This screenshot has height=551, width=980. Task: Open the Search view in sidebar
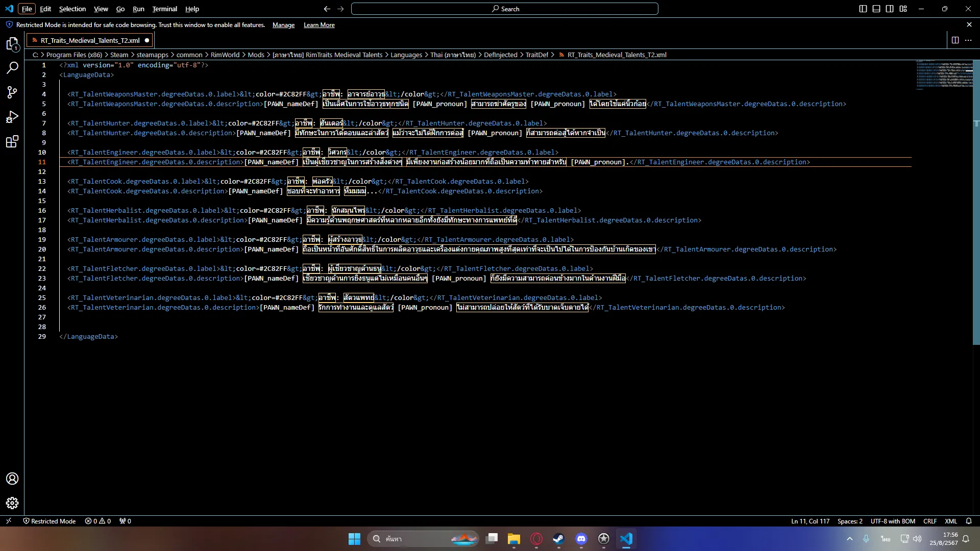pyautogui.click(x=12, y=68)
